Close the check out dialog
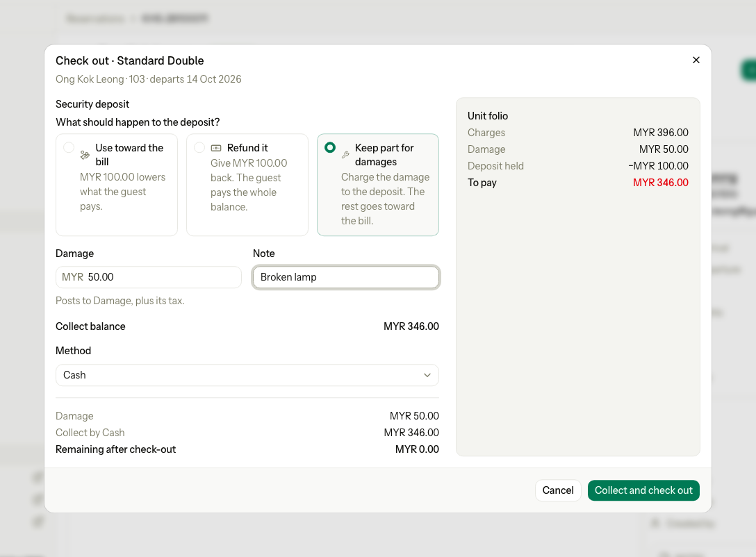Image resolution: width=756 pixels, height=557 pixels. (696, 60)
